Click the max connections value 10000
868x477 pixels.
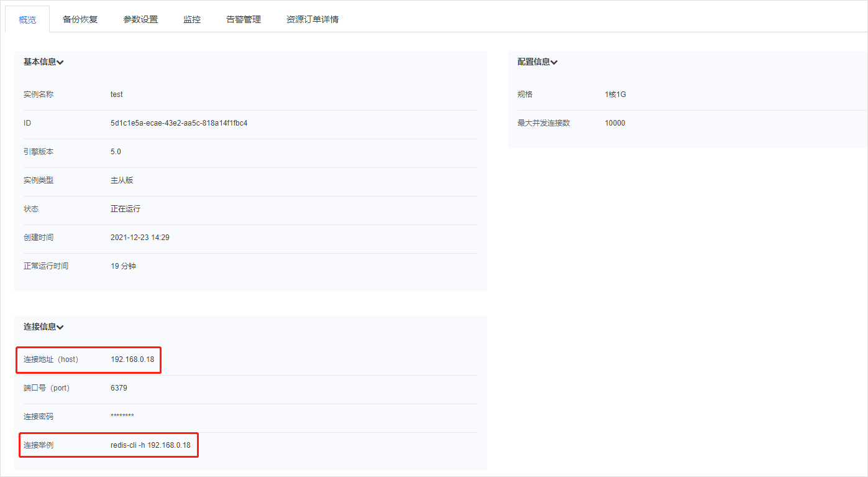(615, 123)
